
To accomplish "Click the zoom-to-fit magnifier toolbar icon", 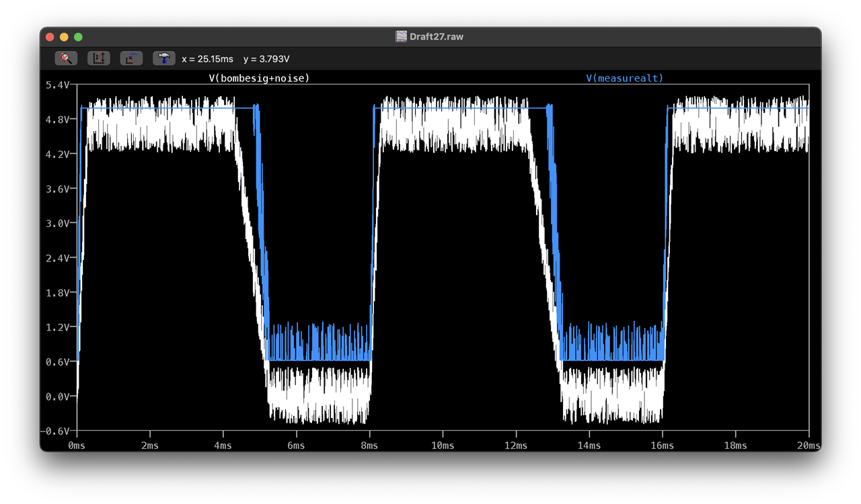I will pos(66,58).
